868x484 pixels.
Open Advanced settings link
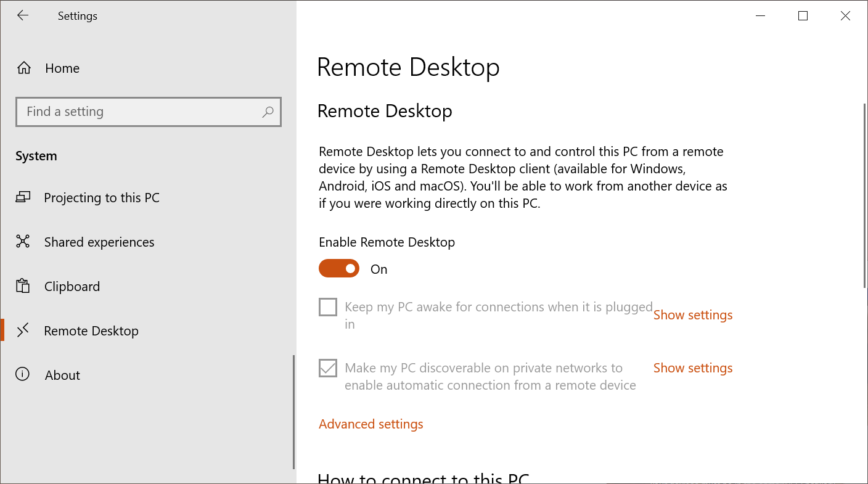tap(371, 424)
